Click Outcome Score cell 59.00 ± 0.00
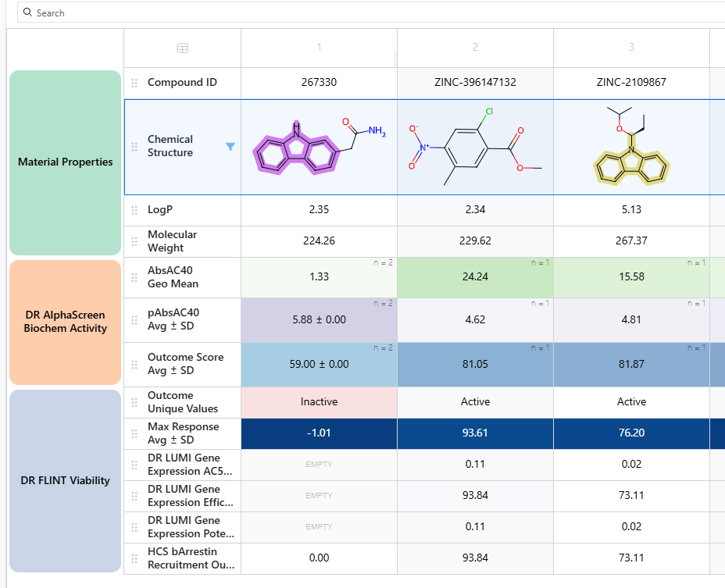Screen dimensions: 725x588 coord(319,364)
